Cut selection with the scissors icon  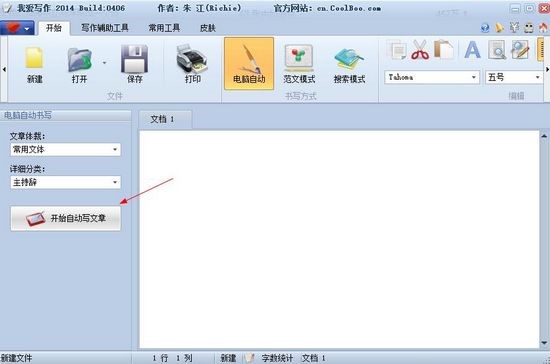coord(420,50)
